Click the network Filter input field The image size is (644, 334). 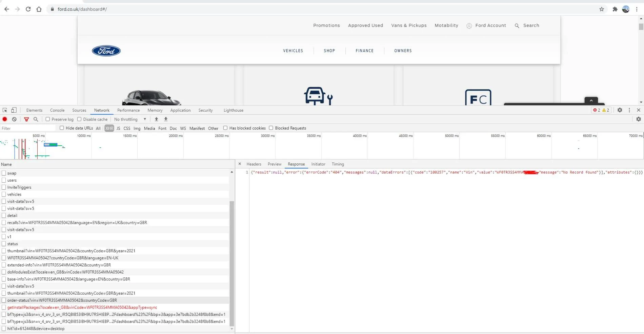tap(28, 128)
